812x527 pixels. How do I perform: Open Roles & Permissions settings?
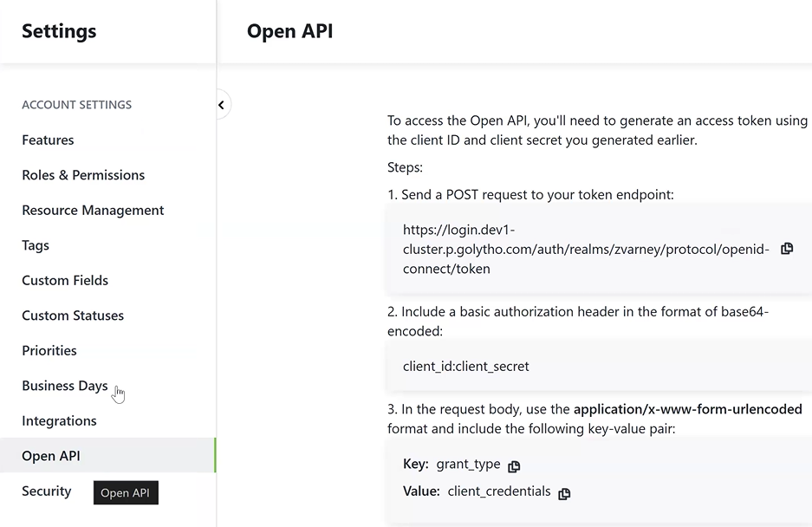tap(83, 175)
